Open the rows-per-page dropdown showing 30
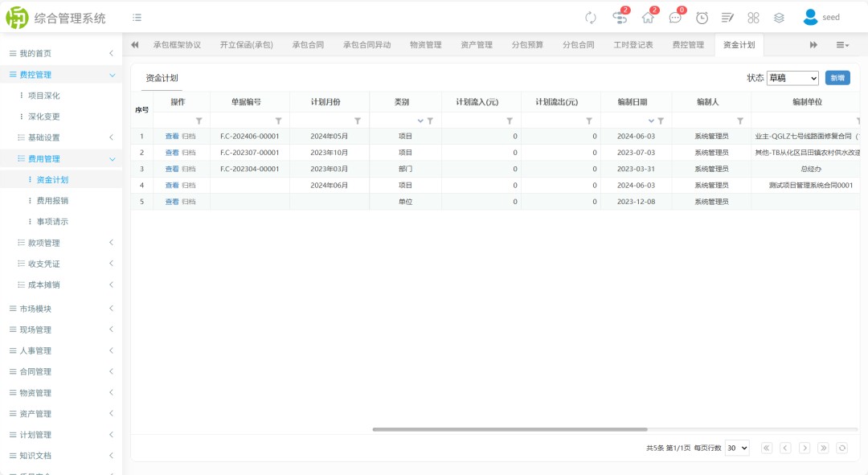 [736, 448]
